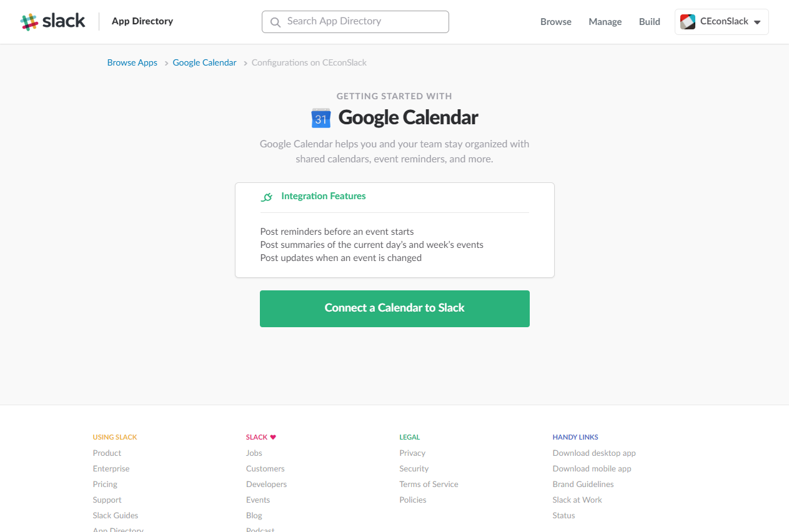Open the Manage menu item
Viewport: 789px width, 532px height.
click(x=605, y=22)
